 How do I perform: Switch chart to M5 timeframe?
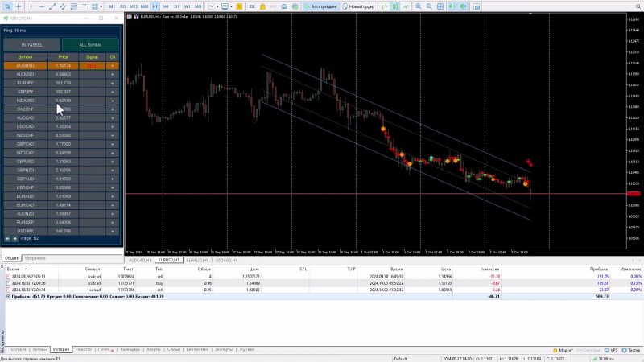point(122,6)
